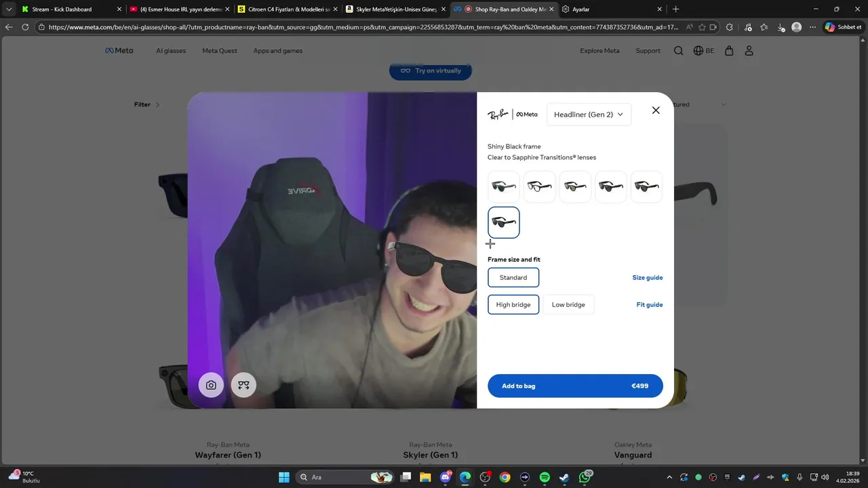868x488 pixels.
Task: Select the High bridge fit option
Action: (513, 304)
